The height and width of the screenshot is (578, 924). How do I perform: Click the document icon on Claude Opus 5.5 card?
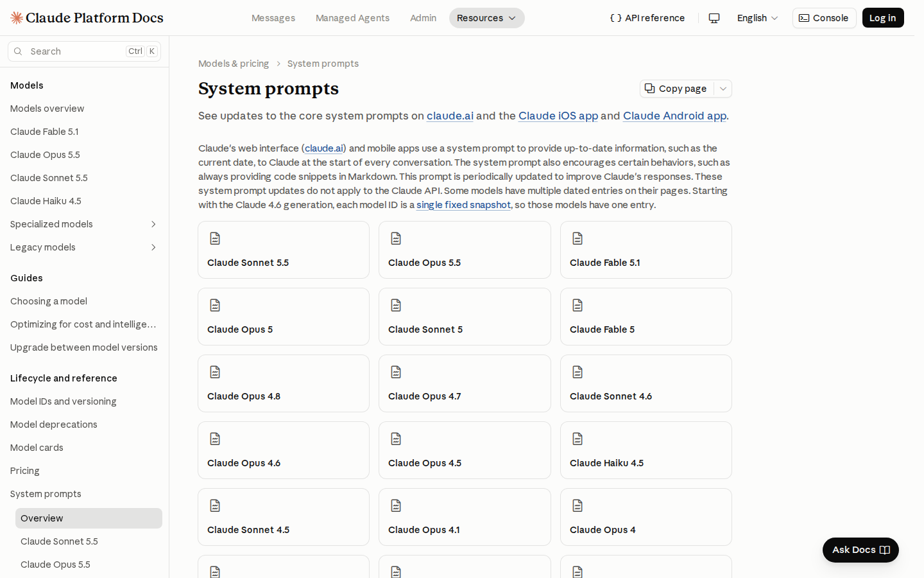coord(396,238)
